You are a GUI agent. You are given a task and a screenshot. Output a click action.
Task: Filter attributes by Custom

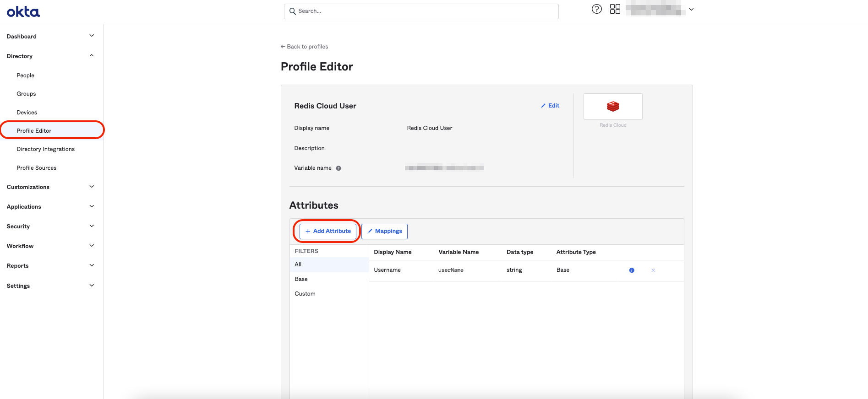pos(305,294)
